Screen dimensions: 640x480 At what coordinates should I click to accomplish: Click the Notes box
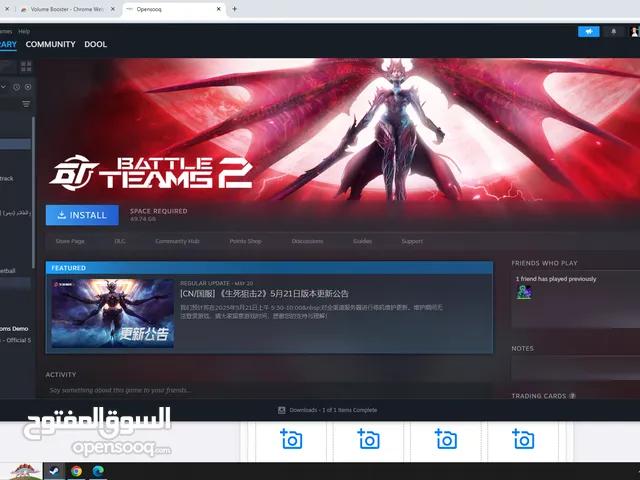click(x=576, y=368)
